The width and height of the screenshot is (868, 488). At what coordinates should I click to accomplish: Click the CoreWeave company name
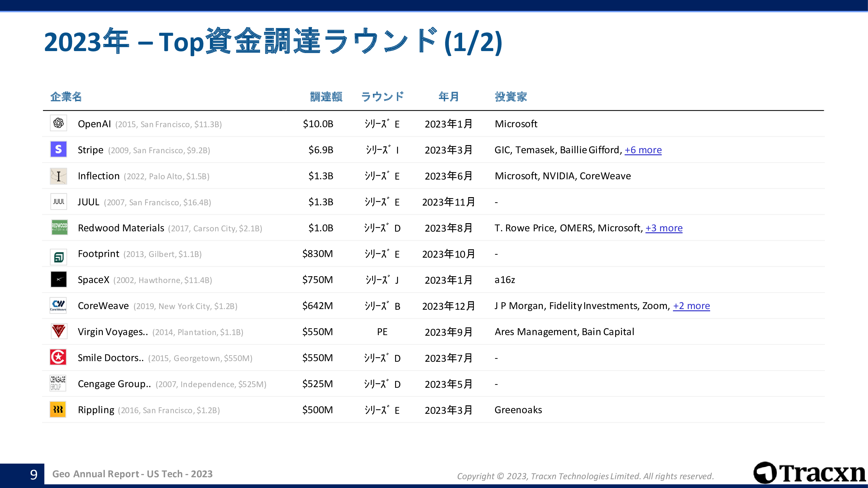click(x=103, y=306)
